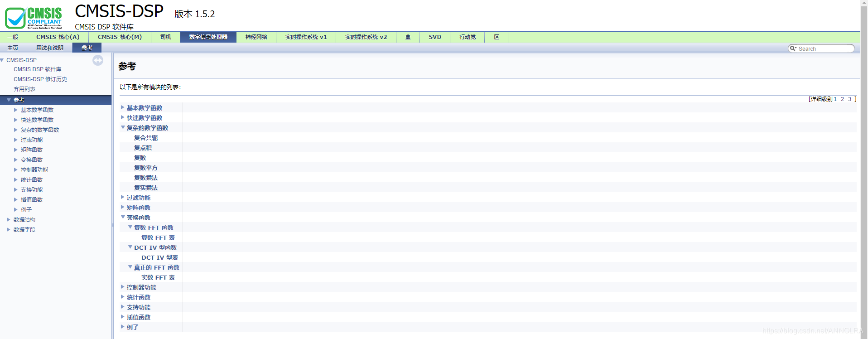868x339 pixels.
Task: Open the 复数 module link
Action: 140,158
